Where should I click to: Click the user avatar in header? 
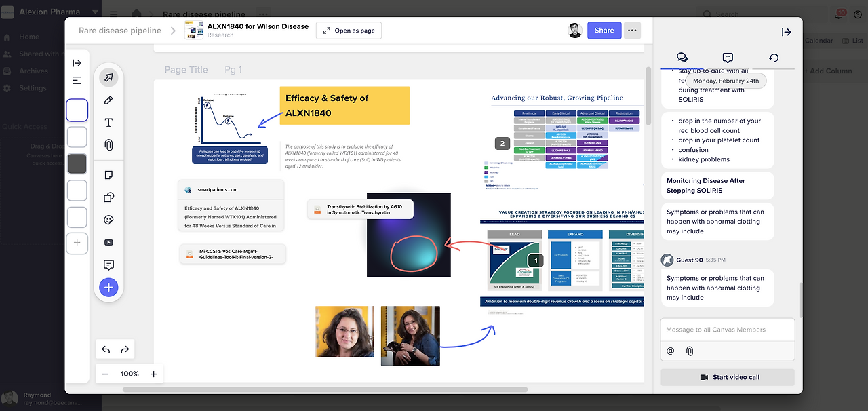[x=575, y=30]
